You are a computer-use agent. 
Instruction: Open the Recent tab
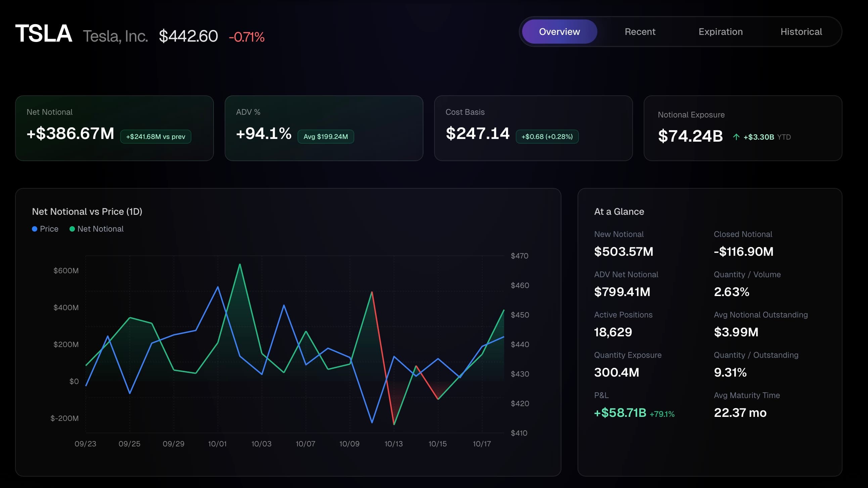(x=640, y=32)
